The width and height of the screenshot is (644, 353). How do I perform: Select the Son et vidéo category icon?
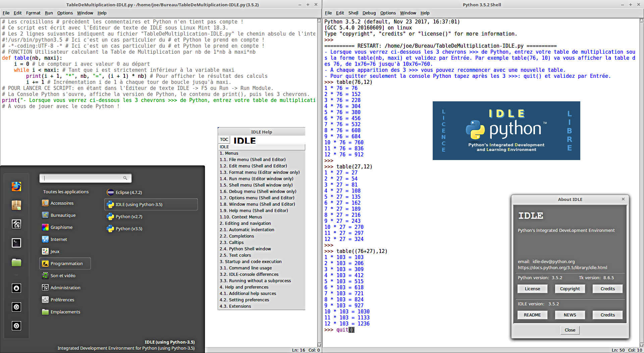45,275
